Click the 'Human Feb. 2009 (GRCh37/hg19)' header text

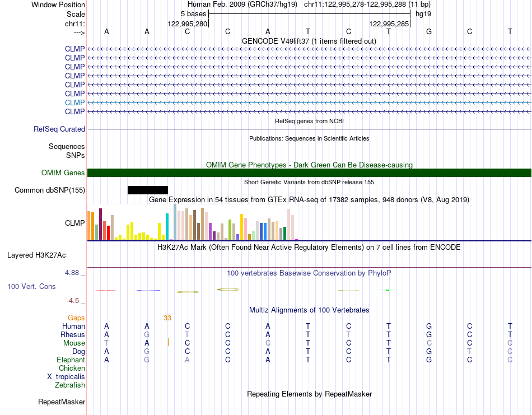pyautogui.click(x=242, y=4)
